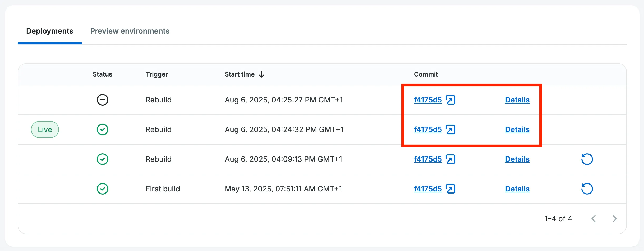This screenshot has width=644, height=251.
Task: Switch to the Preview environments tab
Action: pos(130,31)
